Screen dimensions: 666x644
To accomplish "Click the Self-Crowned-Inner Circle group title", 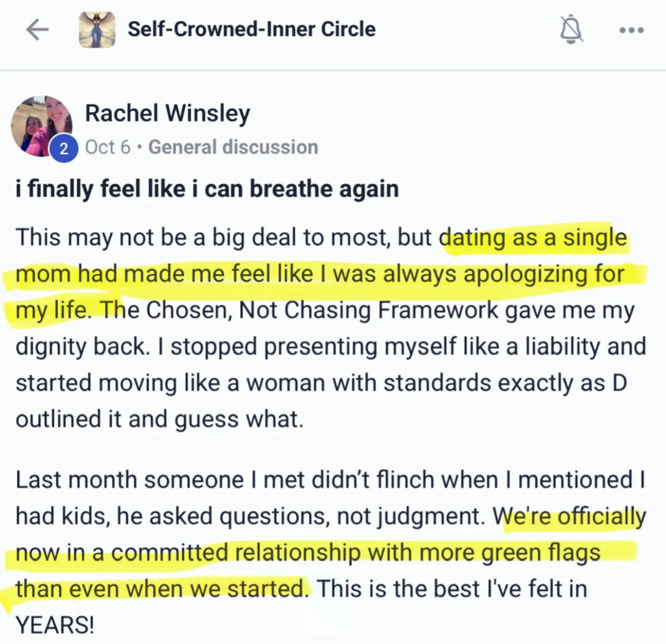I will pos(251,29).
